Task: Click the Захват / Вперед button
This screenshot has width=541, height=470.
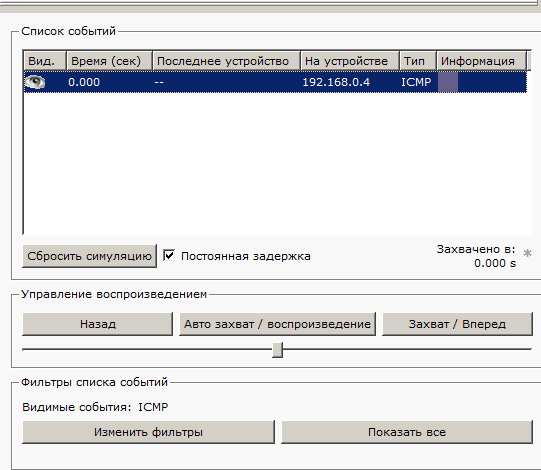Action: click(x=458, y=324)
